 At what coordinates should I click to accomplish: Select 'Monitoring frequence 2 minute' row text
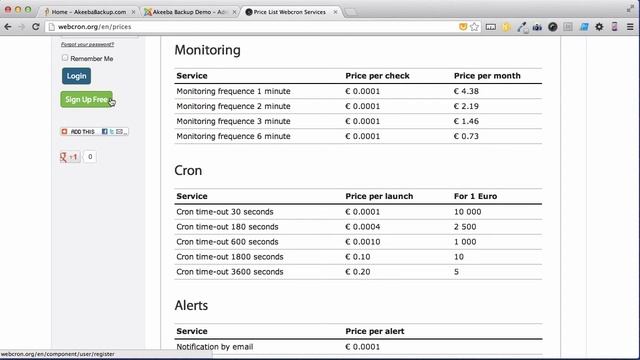(233, 106)
